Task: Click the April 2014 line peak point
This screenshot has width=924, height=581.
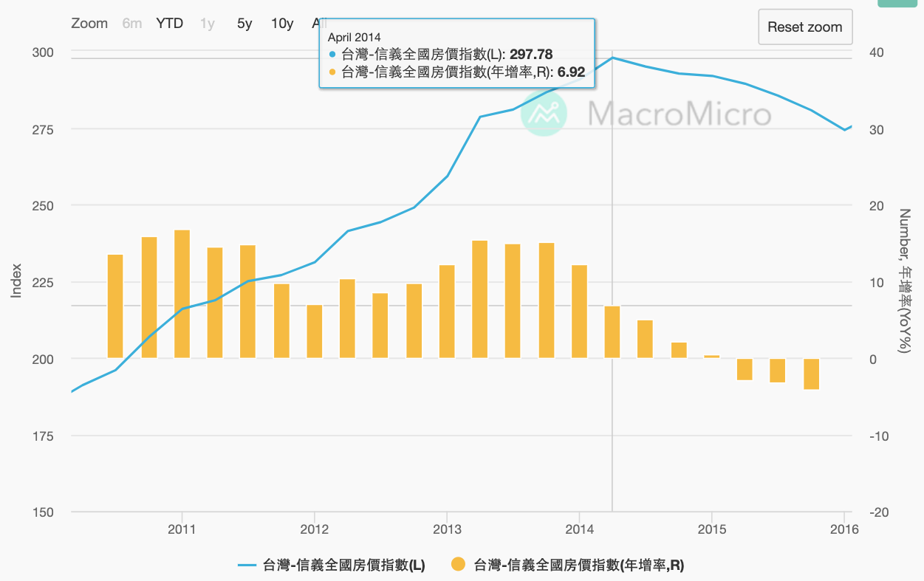Action: [612, 58]
